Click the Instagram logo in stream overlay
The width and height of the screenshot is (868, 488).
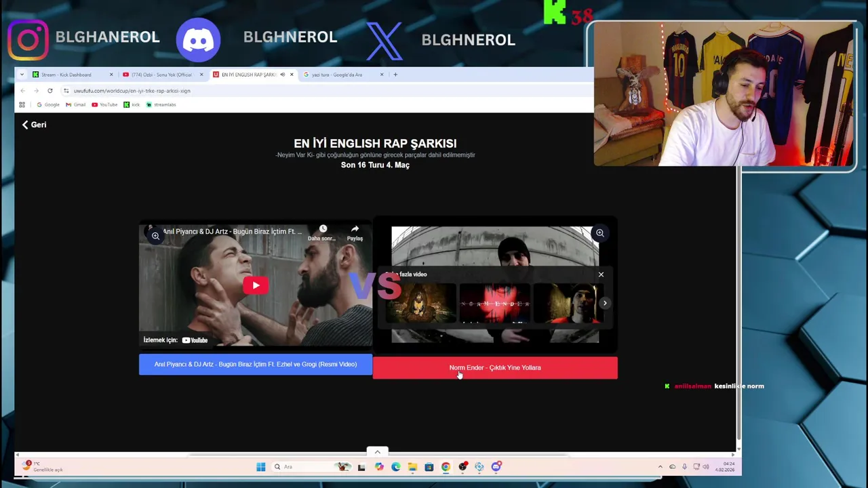point(28,40)
